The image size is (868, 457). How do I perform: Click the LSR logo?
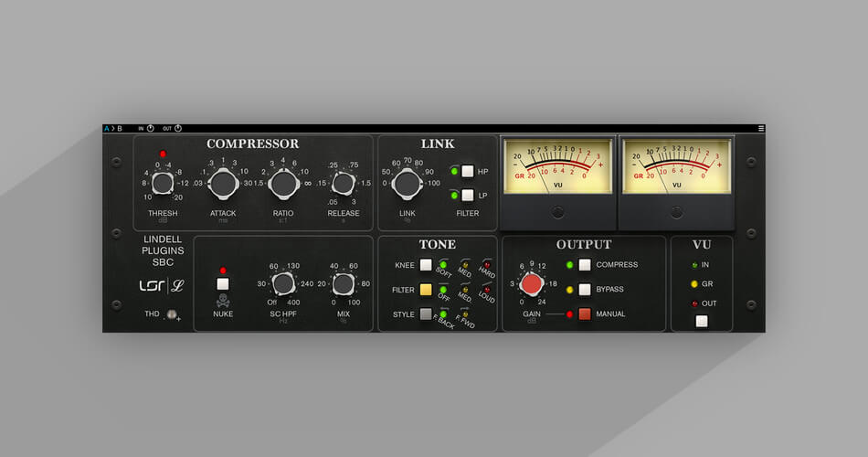[x=151, y=286]
